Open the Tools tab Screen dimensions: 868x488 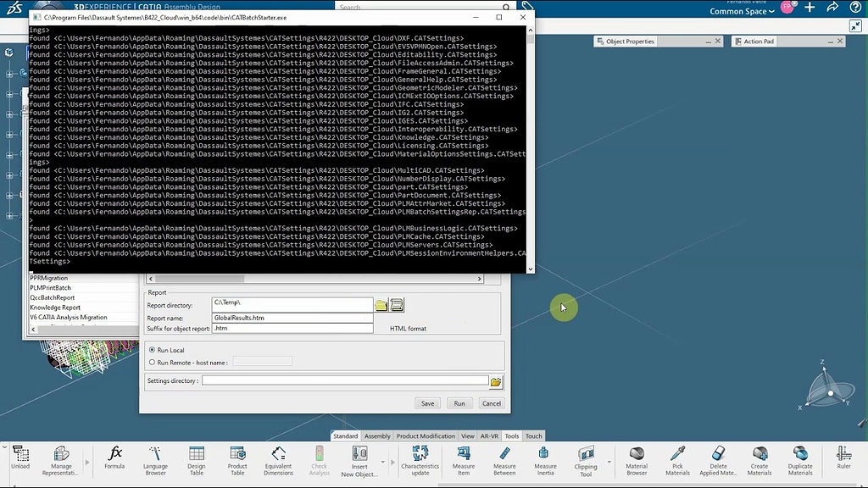511,435
